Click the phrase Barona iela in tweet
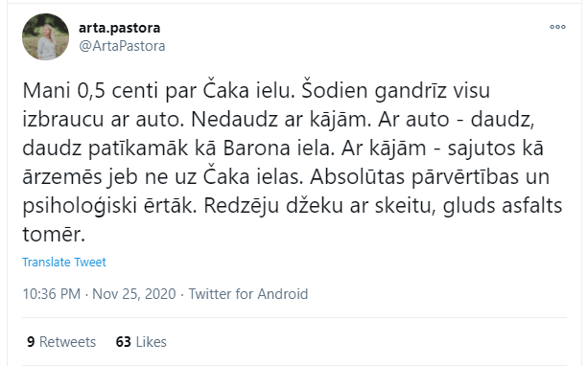 pyautogui.click(x=278, y=148)
